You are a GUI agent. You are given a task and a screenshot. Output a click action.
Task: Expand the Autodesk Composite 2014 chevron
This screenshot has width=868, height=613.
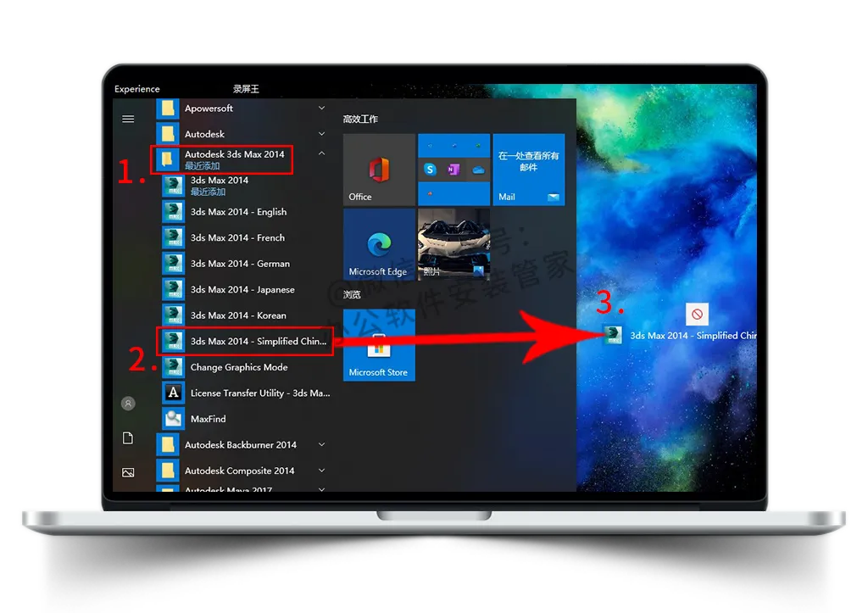pyautogui.click(x=321, y=470)
